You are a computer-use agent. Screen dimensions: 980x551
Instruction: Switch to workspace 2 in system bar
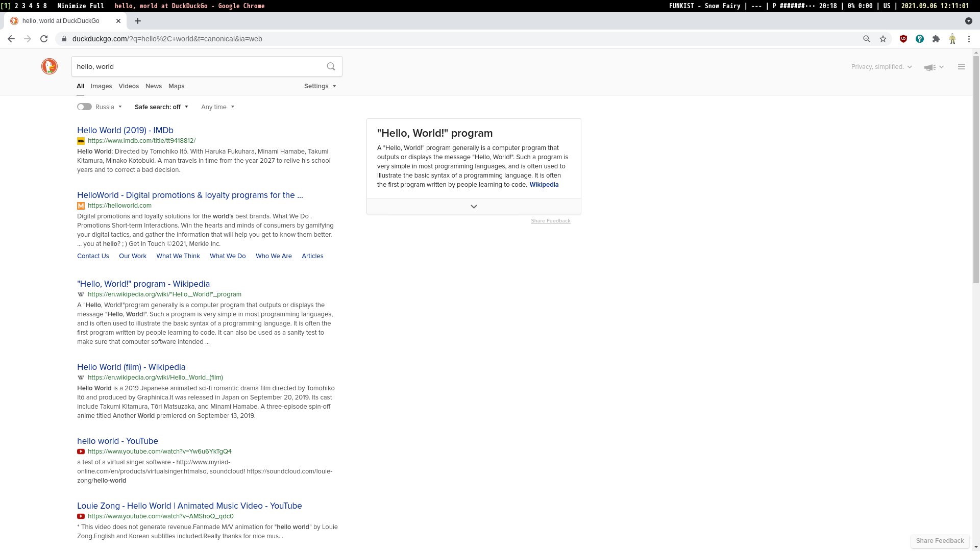point(17,6)
